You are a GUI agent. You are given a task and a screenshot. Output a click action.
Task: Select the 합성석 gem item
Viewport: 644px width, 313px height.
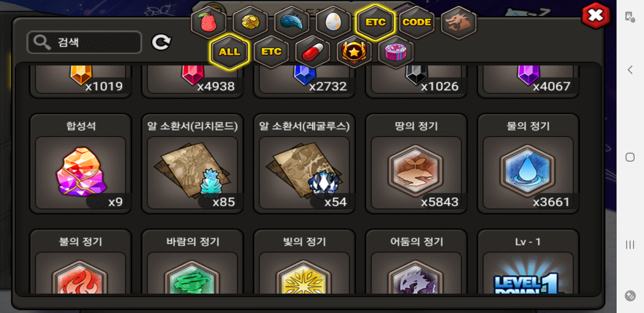coord(80,164)
